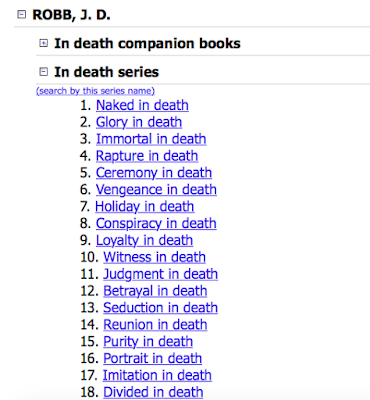This screenshot has width=370, height=400.
Task: Open search by this series name link
Action: [95, 91]
